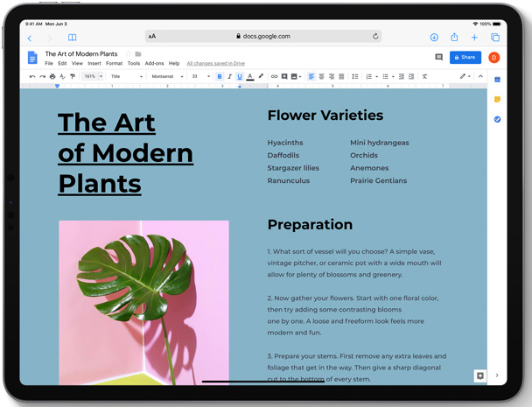Open the Insert menu
The image size is (532, 407).
[x=94, y=64]
